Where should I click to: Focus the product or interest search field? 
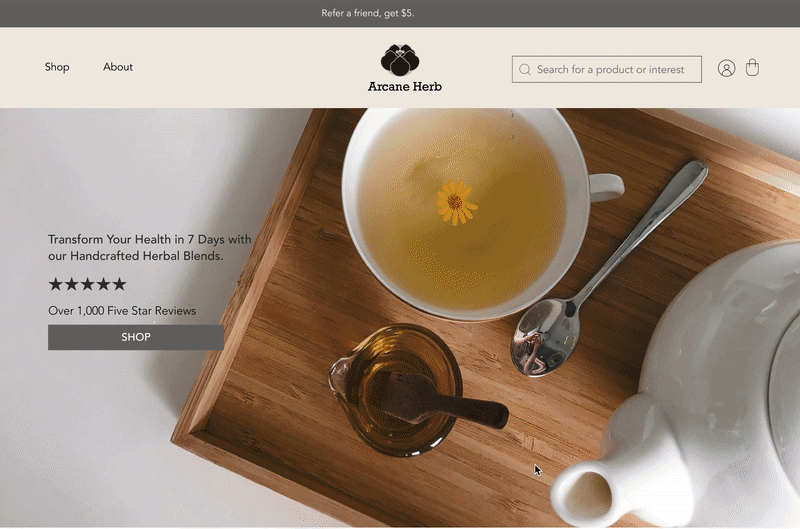(607, 69)
